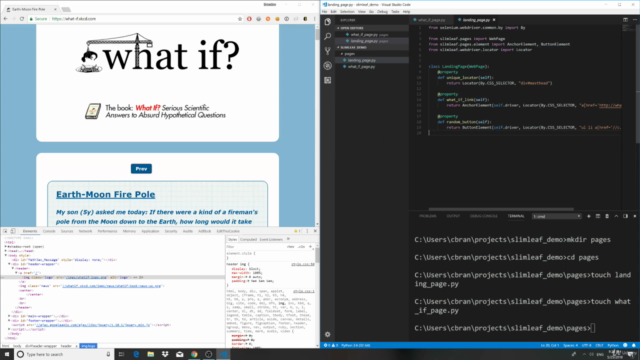This screenshot has height=360, width=640.
Task: Open DevTools customize menu (three dots)
Action: (307, 231)
